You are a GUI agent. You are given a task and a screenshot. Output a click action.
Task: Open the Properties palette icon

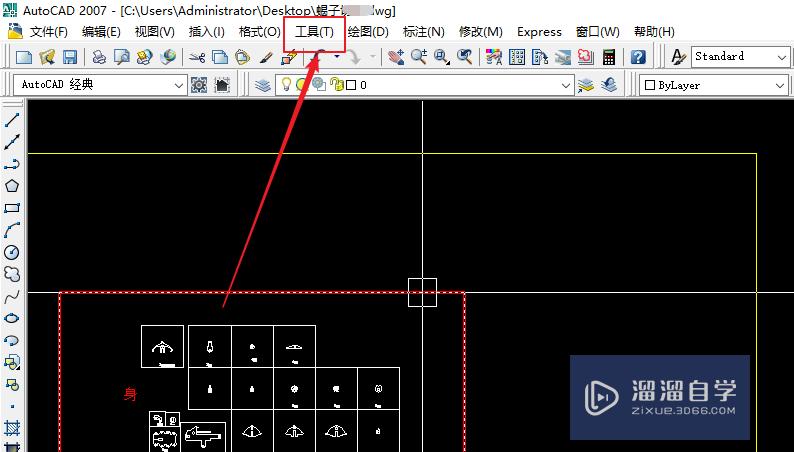tap(494, 57)
